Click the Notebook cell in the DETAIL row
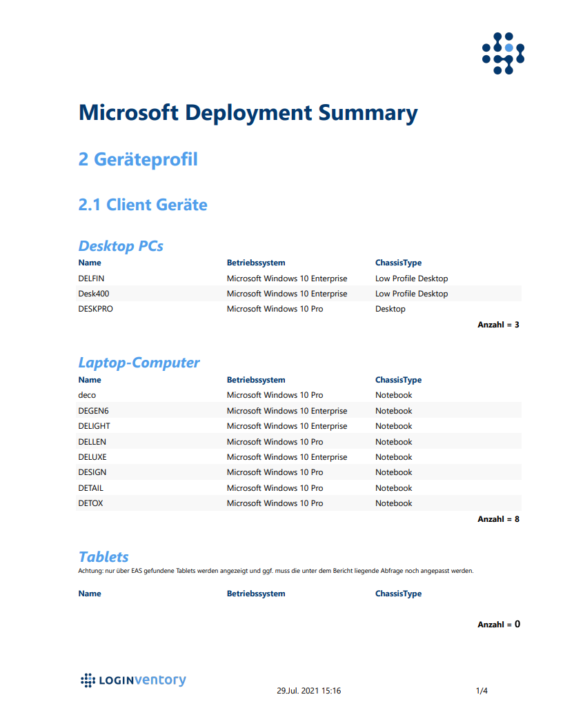 pos(393,488)
